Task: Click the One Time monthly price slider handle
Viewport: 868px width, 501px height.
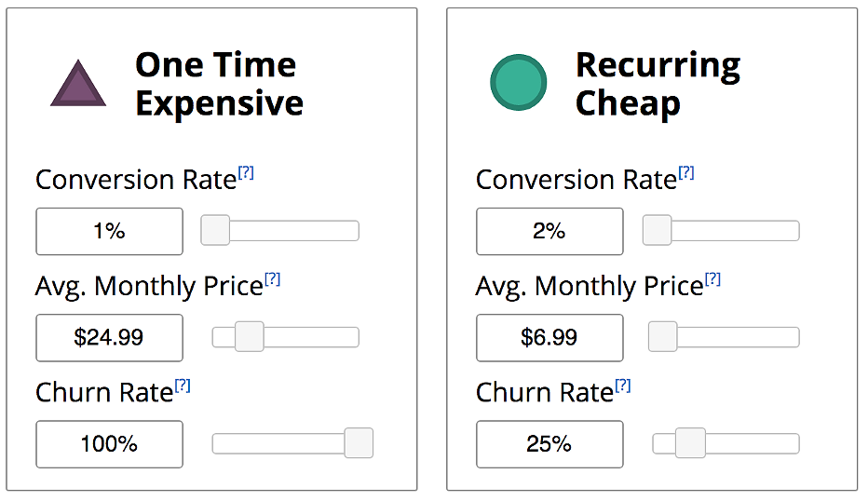Action: point(249,336)
